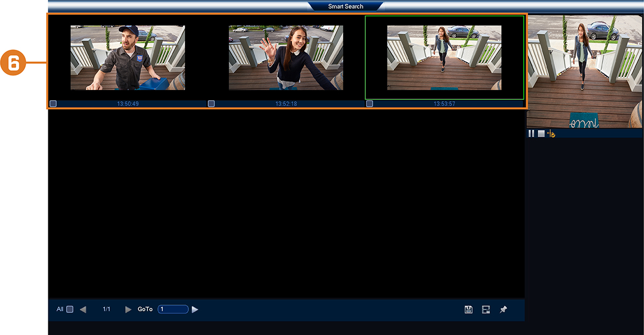
Task: Click the 13:53:57 timestamp label
Action: 444,103
